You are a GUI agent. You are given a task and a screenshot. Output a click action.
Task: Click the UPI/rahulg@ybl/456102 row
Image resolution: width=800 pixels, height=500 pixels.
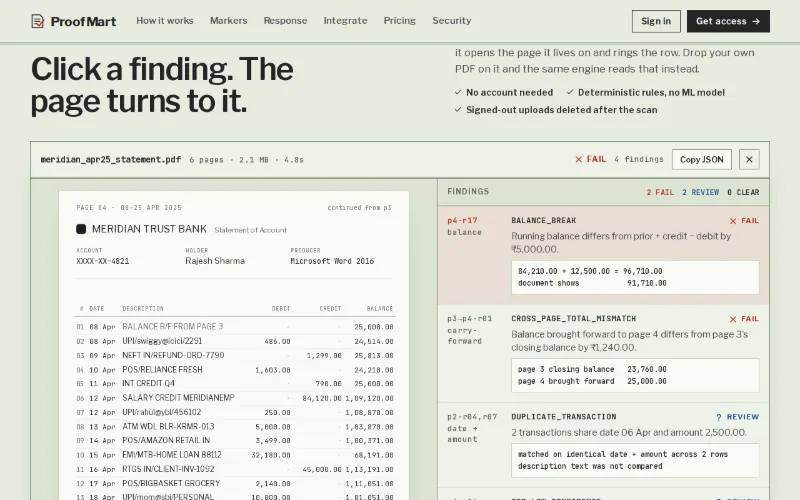click(x=235, y=412)
